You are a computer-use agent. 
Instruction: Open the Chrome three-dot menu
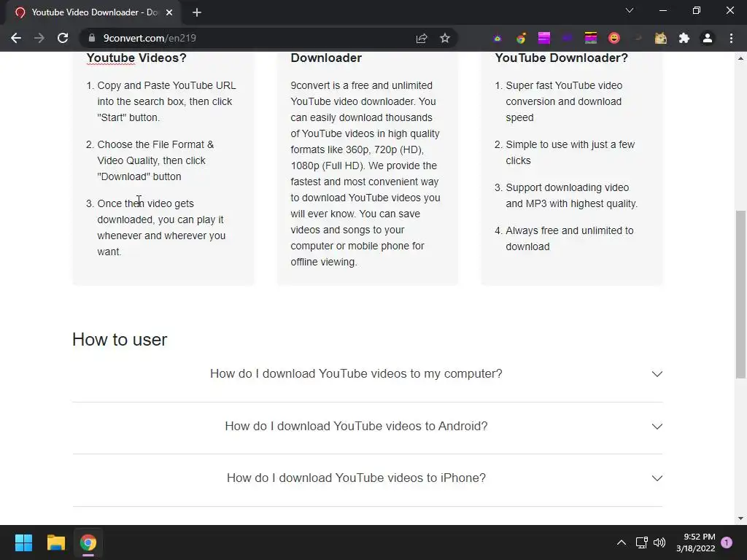[x=731, y=38]
